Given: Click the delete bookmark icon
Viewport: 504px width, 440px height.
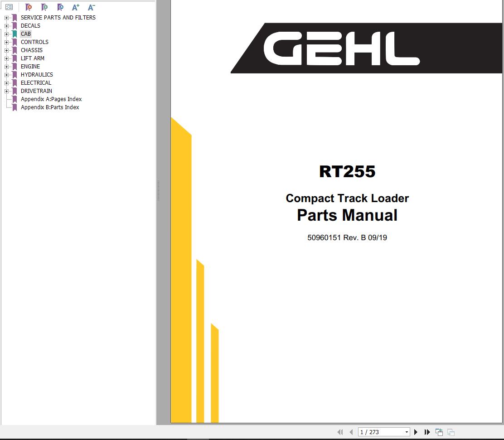Looking at the screenshot, I should (x=29, y=7).
